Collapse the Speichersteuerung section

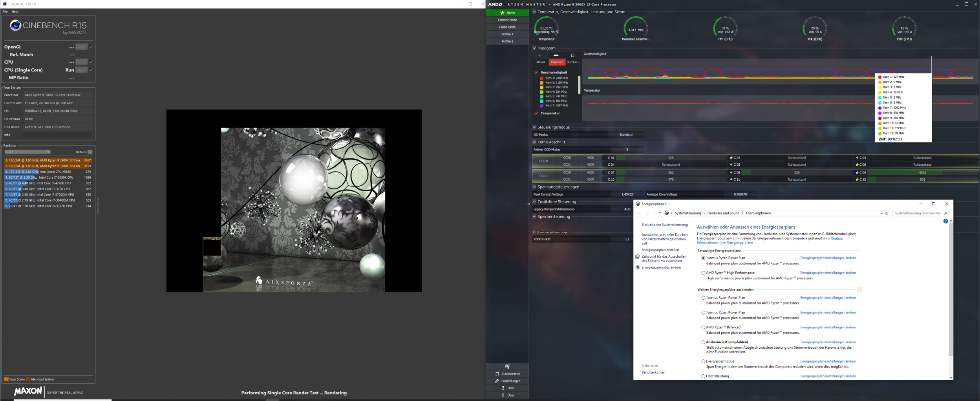click(x=534, y=217)
